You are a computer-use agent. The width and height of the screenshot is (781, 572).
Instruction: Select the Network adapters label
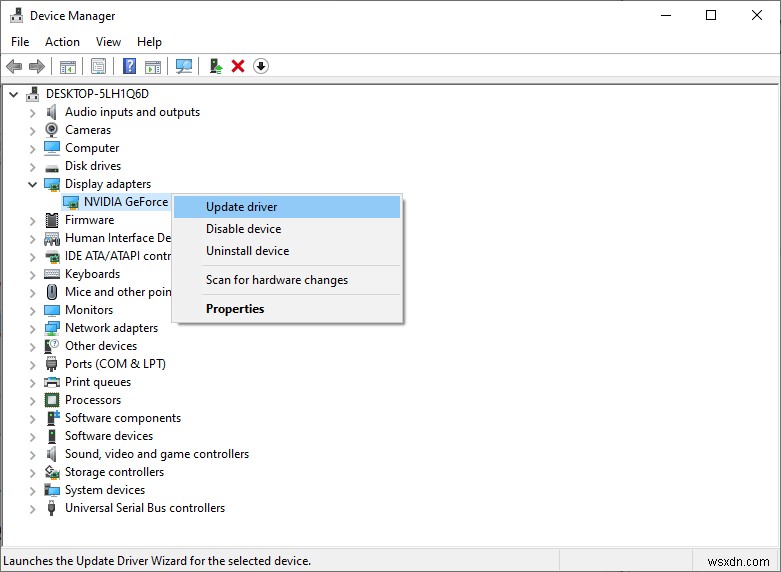pyautogui.click(x=111, y=328)
